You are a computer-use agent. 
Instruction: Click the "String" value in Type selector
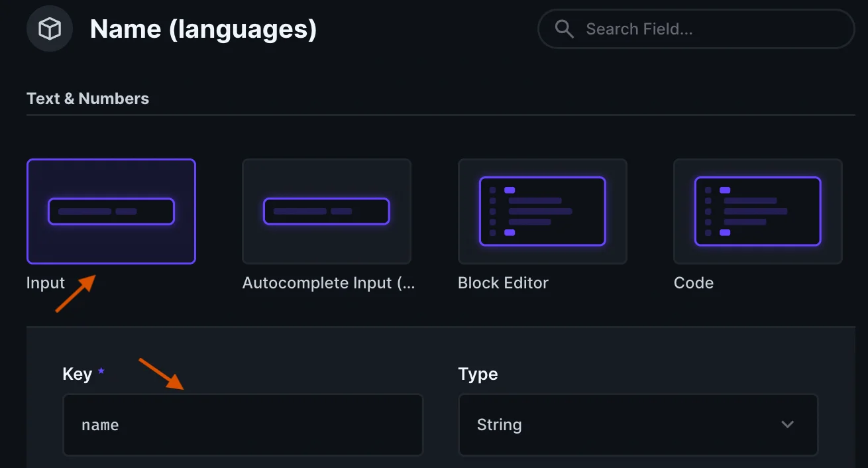coord(499,425)
